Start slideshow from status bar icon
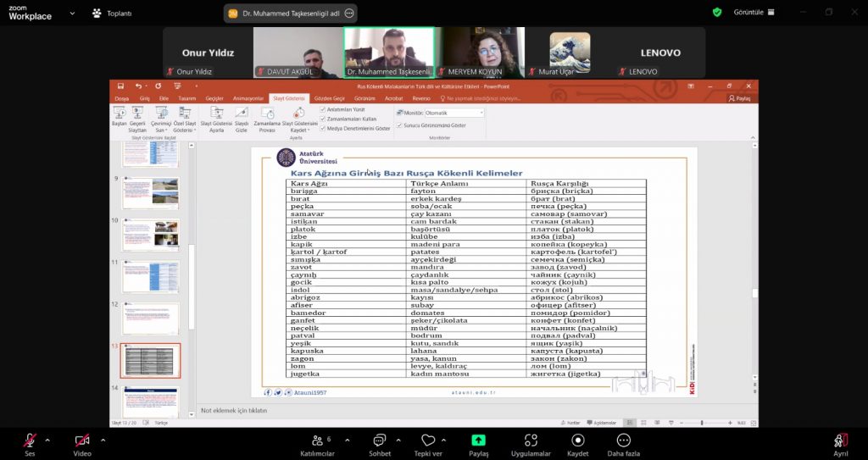The height and width of the screenshot is (460, 868). 671,423
